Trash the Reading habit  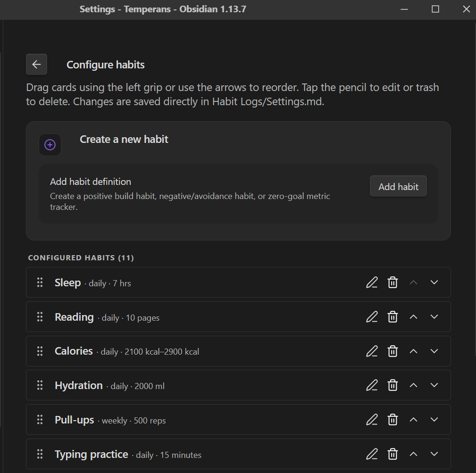(x=392, y=317)
